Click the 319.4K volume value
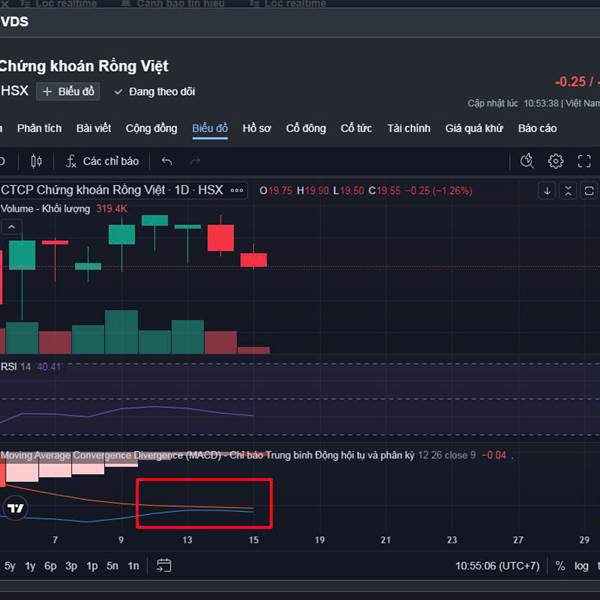 coord(111,209)
